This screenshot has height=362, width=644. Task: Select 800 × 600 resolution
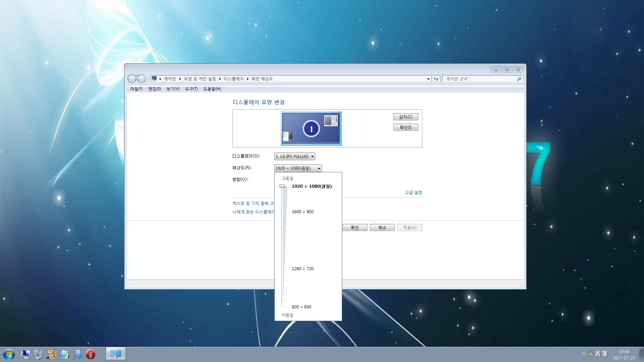pyautogui.click(x=301, y=307)
